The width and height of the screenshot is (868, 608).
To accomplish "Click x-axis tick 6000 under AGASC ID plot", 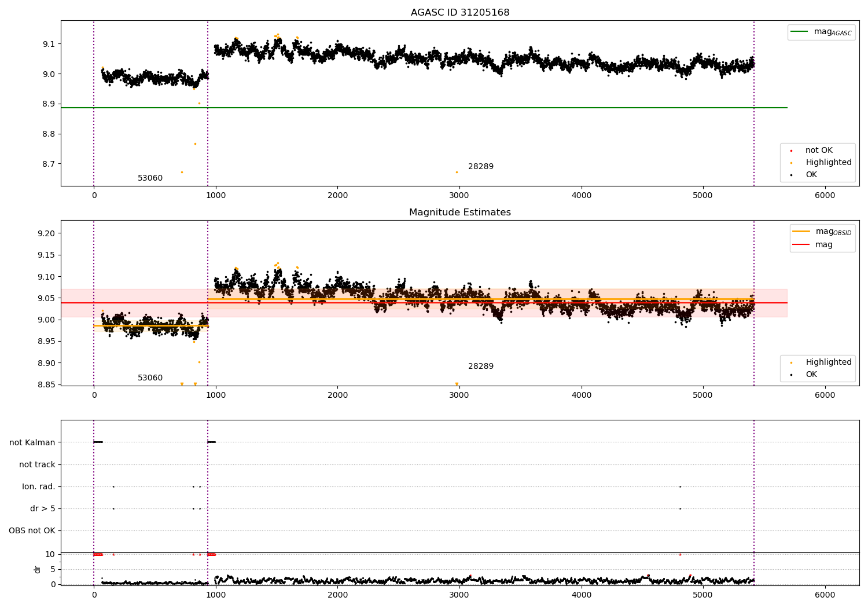I will (825, 196).
